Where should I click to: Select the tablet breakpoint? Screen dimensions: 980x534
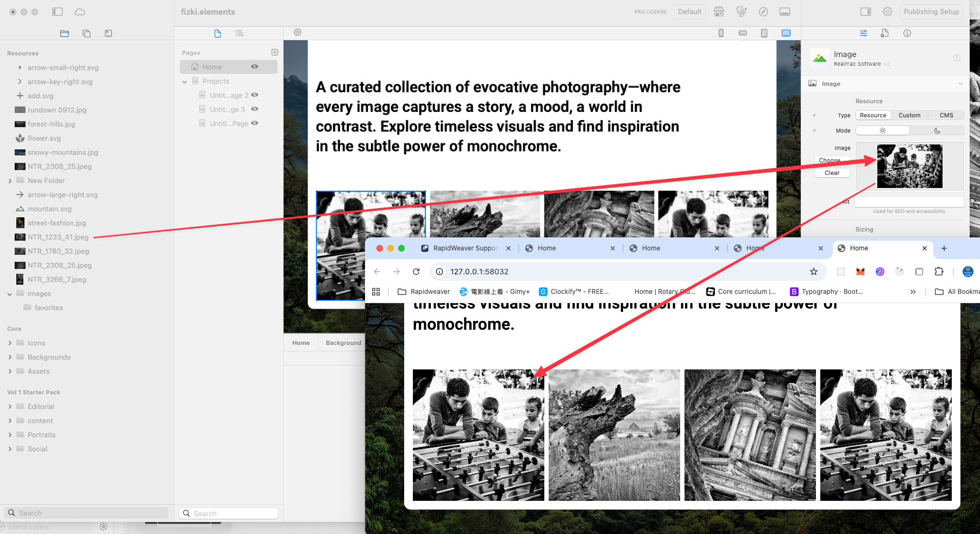[x=764, y=33]
